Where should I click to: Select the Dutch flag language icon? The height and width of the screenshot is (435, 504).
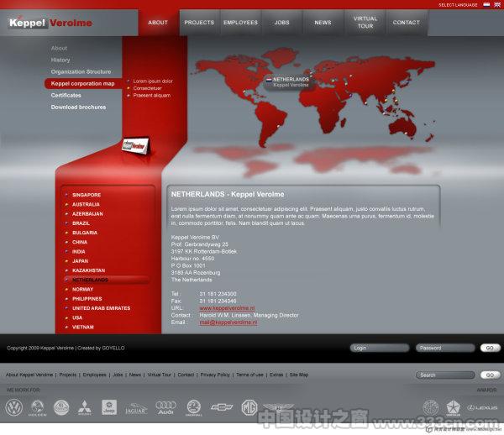pyautogui.click(x=486, y=4)
